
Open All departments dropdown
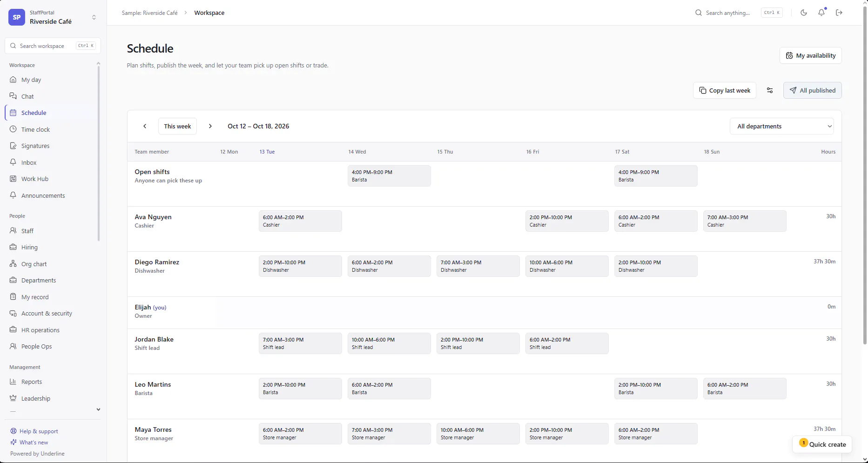click(x=782, y=126)
